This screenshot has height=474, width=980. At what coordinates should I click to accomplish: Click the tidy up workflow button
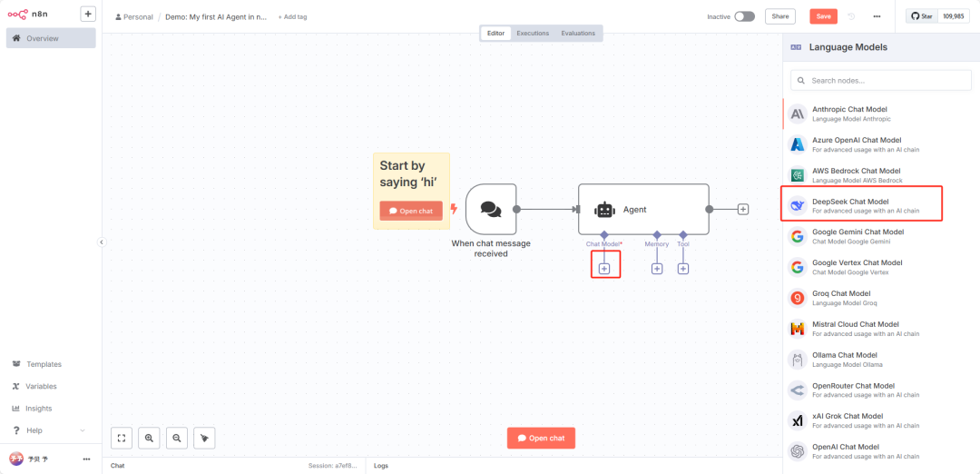[204, 439]
